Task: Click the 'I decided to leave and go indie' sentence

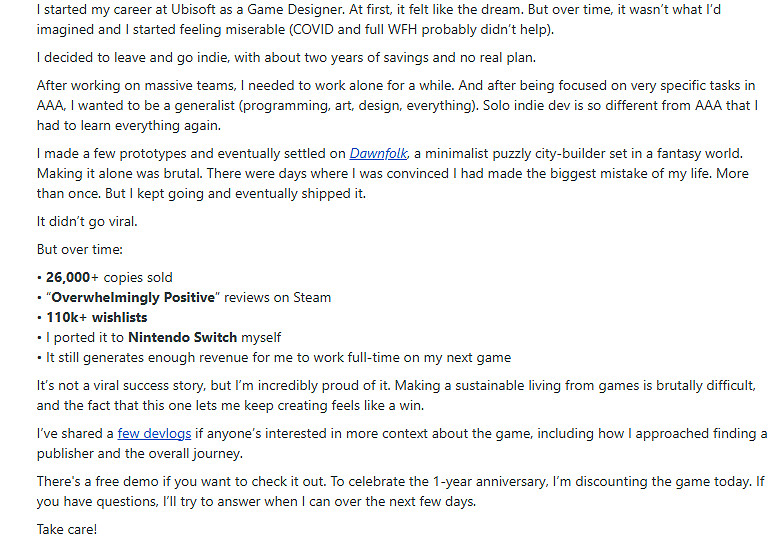Action: tap(140, 57)
